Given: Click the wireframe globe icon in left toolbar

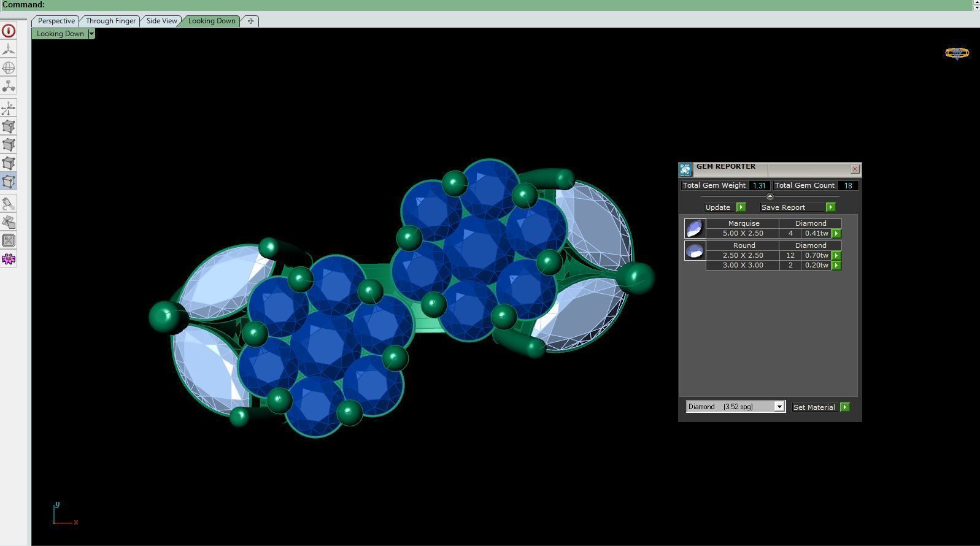Looking at the screenshot, I should pyautogui.click(x=9, y=67).
